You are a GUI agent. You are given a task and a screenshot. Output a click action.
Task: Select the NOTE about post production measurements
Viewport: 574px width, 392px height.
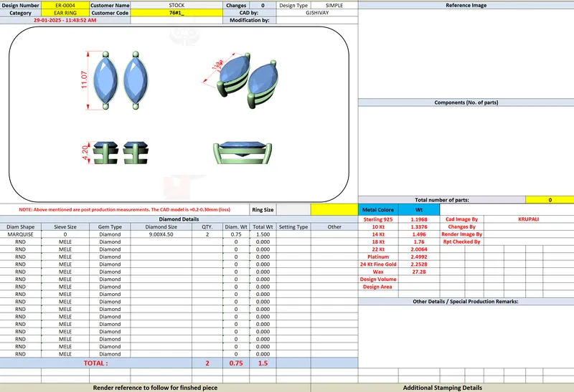(124, 210)
